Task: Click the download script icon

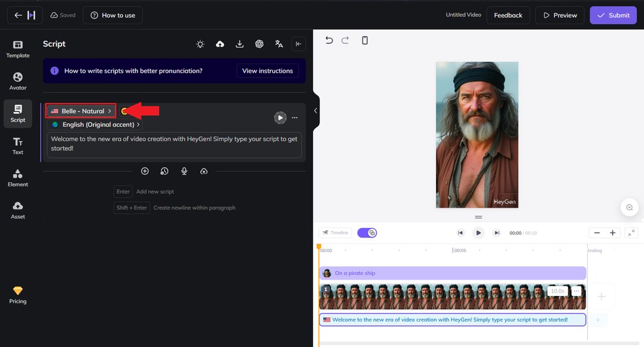Action: click(x=240, y=44)
